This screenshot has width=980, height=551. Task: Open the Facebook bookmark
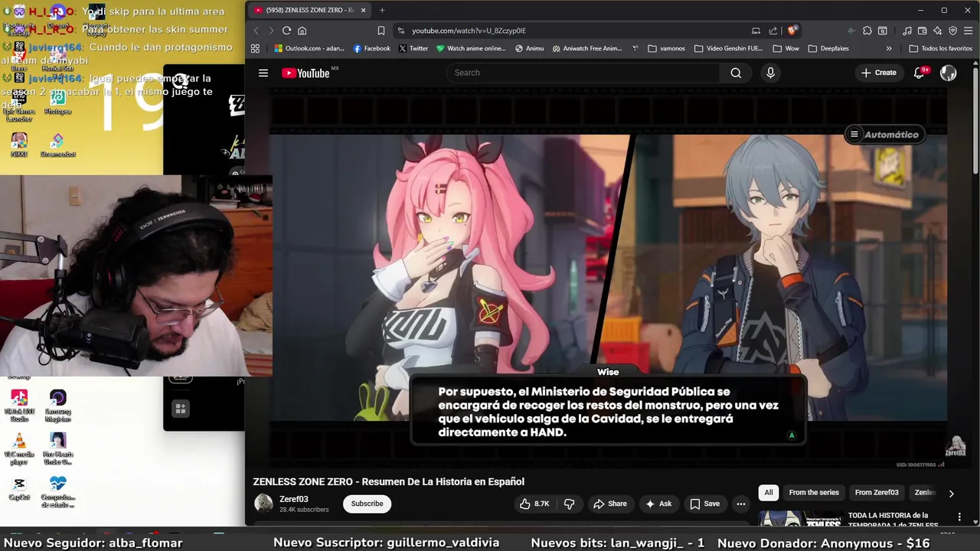pos(372,48)
